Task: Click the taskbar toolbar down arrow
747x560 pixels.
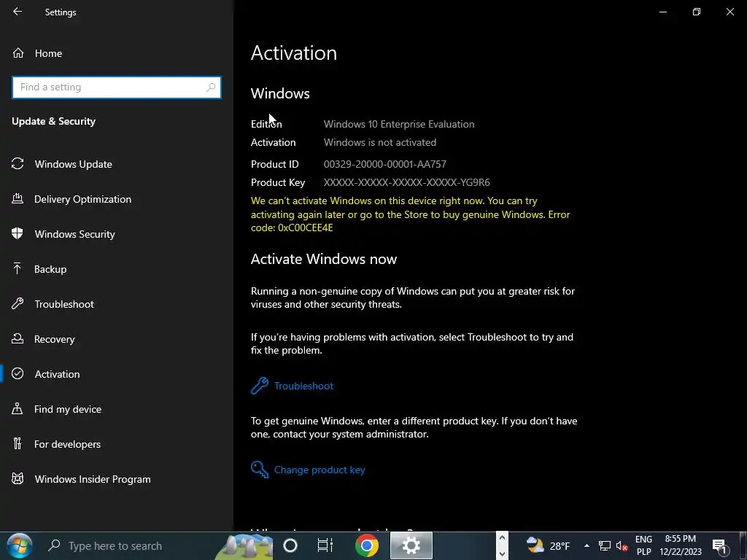Action: pos(502,554)
